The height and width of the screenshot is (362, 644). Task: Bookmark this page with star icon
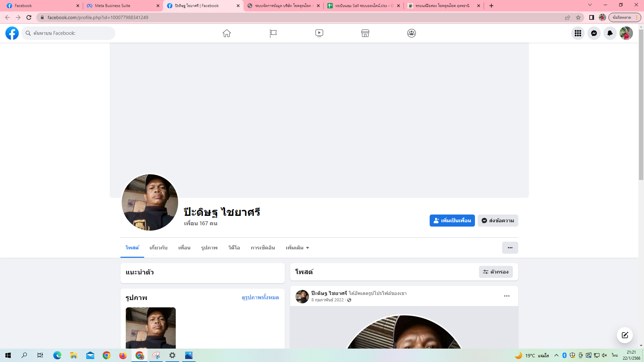(x=578, y=17)
